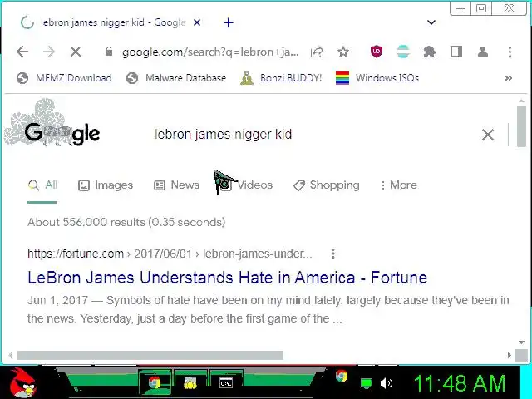Share this page using the share icon
The image size is (532, 399).
pyautogui.click(x=317, y=52)
